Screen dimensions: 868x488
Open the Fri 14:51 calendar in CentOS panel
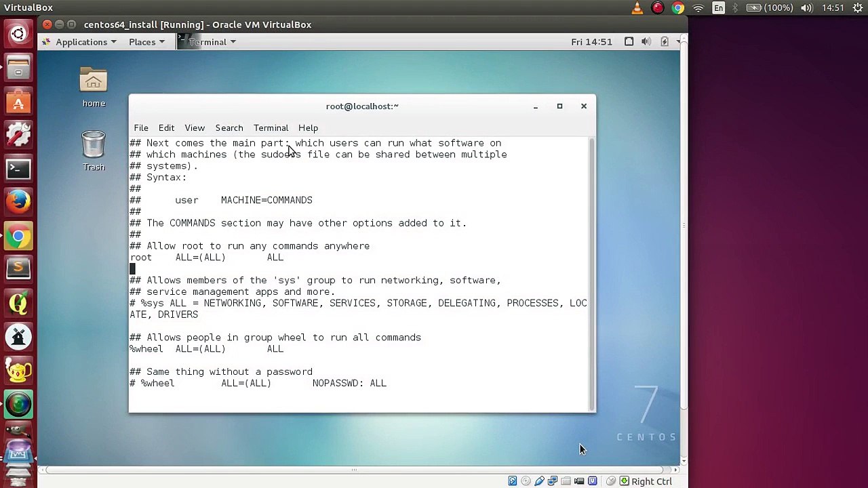click(x=591, y=42)
